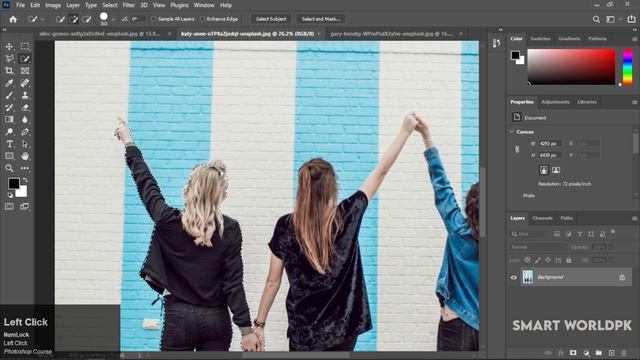Screen dimensions: 640x360
Task: Choose Add to Selection brush mode
Action: (73, 19)
